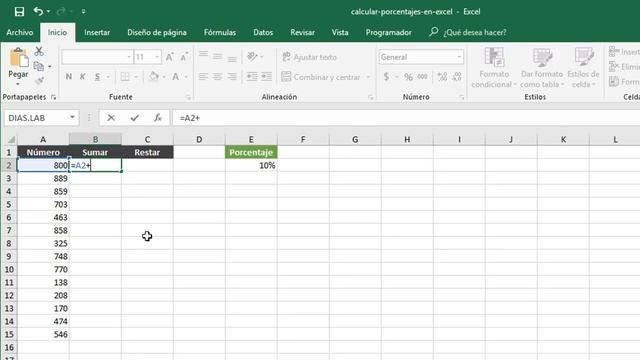Image resolution: width=640 pixels, height=360 pixels.
Task: Increase font size with larger A
Action: 169,57
